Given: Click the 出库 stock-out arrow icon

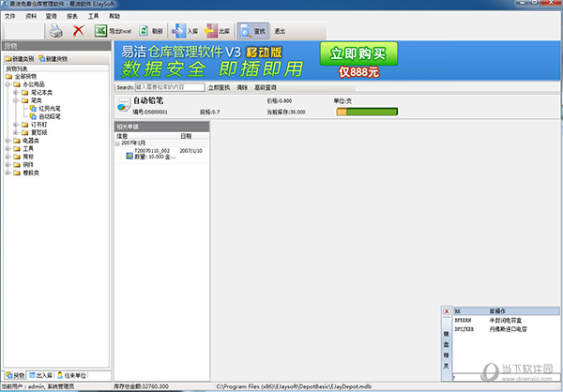Looking at the screenshot, I should pos(211,31).
